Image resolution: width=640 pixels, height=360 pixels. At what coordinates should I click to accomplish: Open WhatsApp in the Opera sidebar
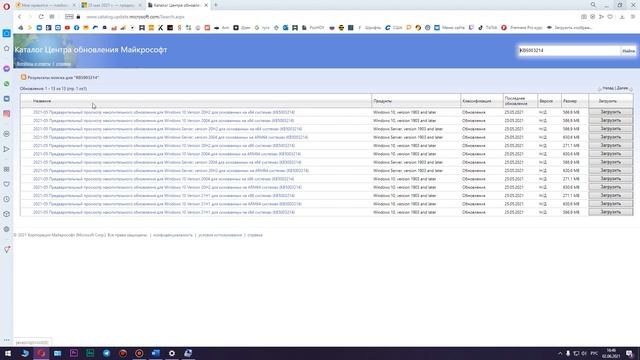pos(7,84)
